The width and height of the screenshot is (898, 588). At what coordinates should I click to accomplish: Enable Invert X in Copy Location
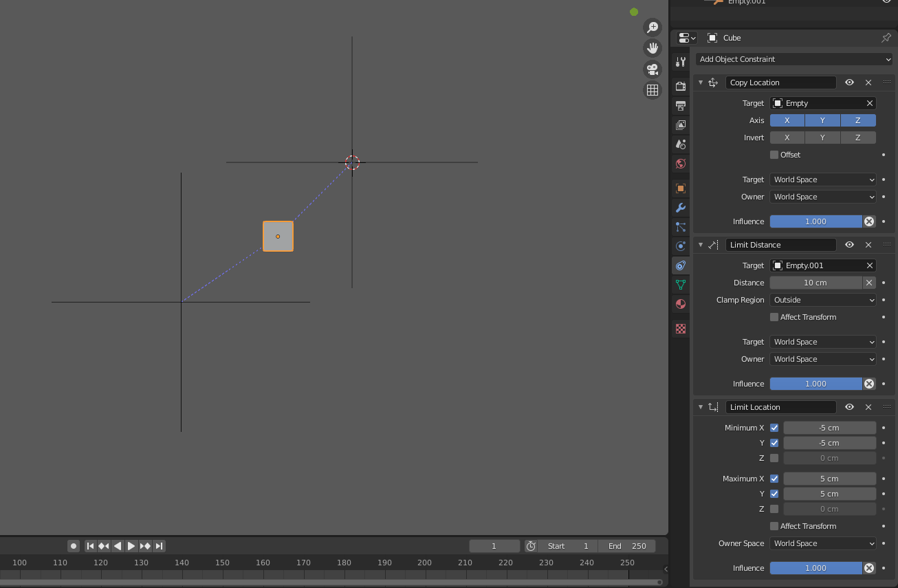tap(787, 138)
